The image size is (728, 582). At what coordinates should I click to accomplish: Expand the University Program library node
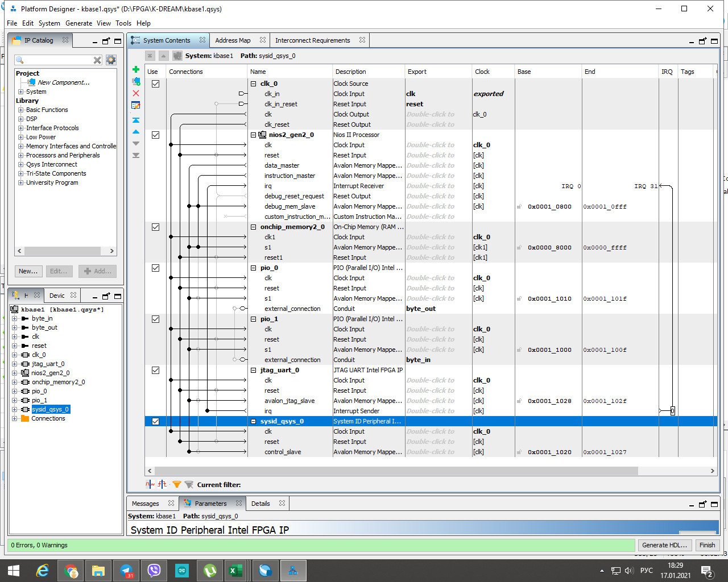[21, 182]
